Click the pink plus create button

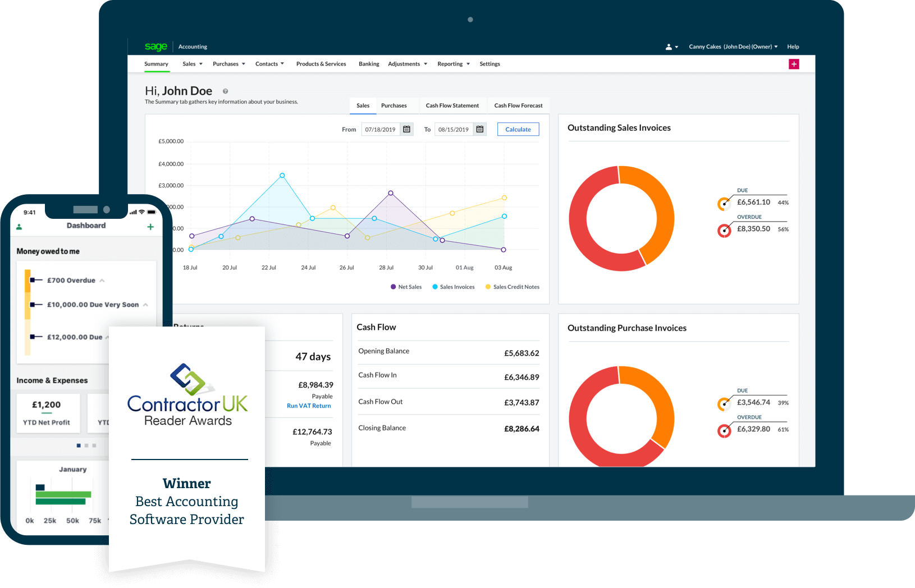[794, 64]
